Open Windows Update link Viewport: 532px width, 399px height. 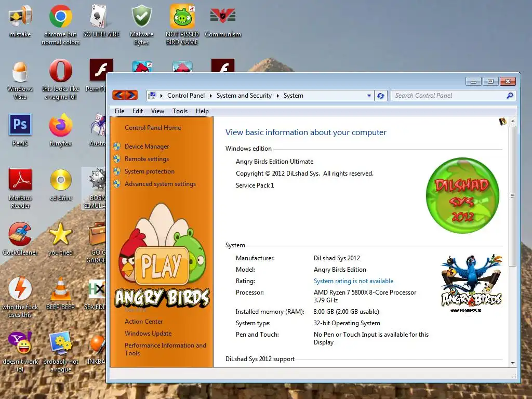coord(148,333)
